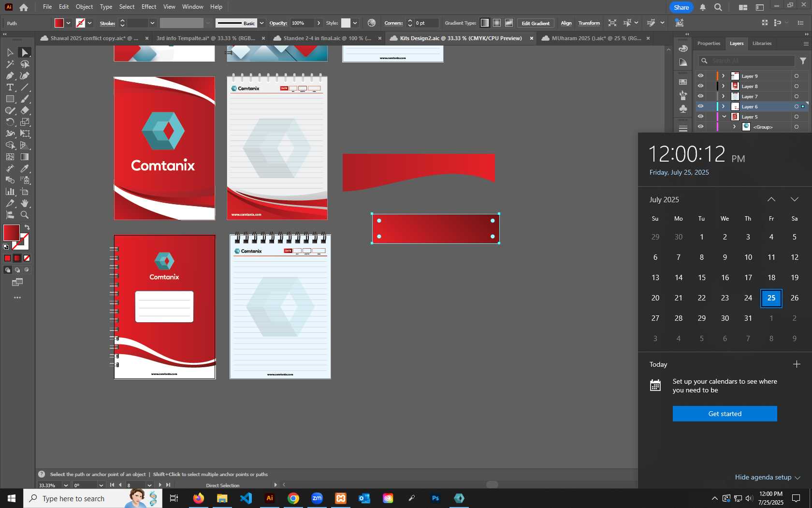This screenshot has width=812, height=508.
Task: Click Get started in calendar agenda
Action: coord(725,414)
